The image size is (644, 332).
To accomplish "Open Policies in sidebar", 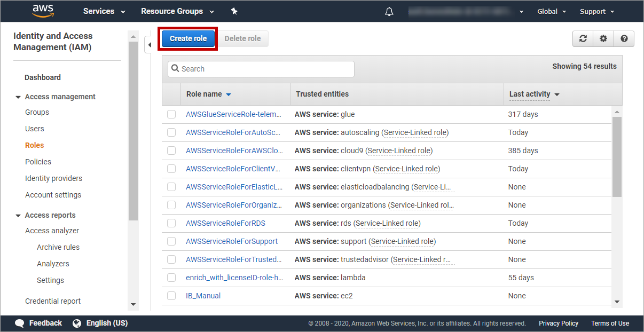I will click(x=38, y=162).
